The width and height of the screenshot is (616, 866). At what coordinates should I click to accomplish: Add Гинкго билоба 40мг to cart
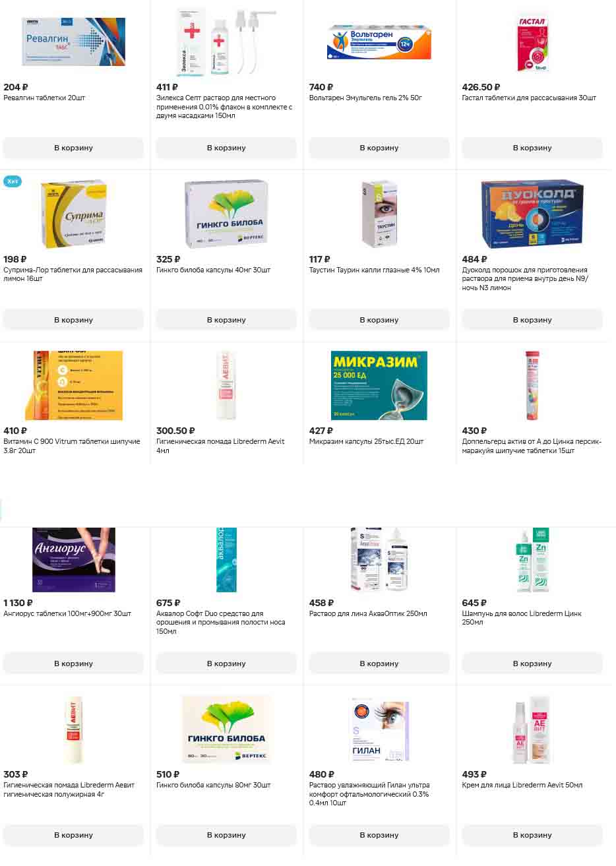tap(226, 320)
